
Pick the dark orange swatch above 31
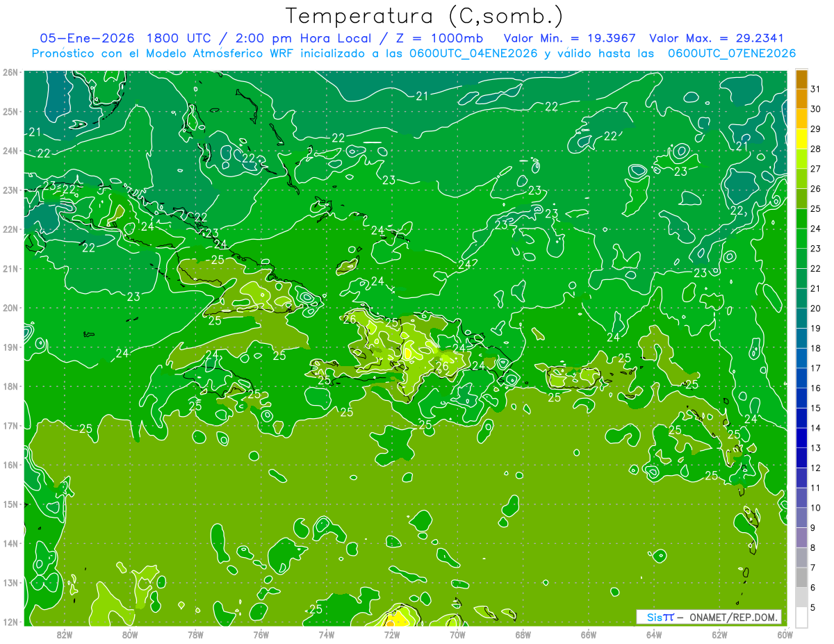click(801, 79)
